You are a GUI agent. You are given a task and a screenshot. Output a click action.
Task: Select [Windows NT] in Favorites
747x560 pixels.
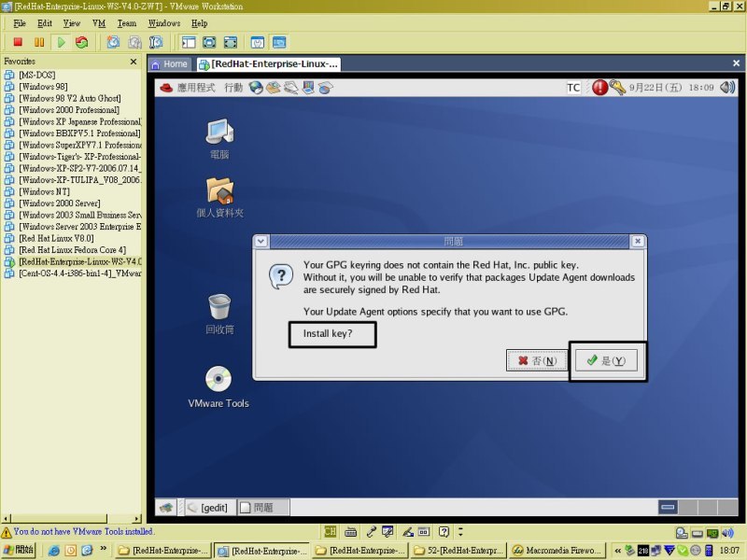[44, 191]
